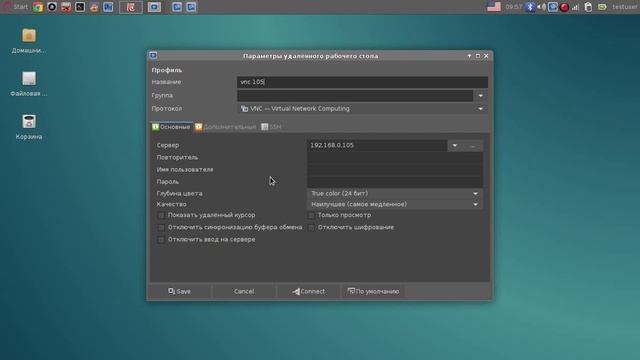The image size is (640, 360).
Task: Maximize the remote desktop settings dialog
Action: [x=478, y=56]
